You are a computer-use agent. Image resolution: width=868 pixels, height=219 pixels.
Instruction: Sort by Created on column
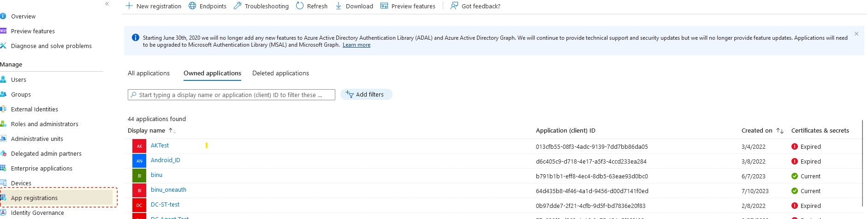pyautogui.click(x=762, y=131)
